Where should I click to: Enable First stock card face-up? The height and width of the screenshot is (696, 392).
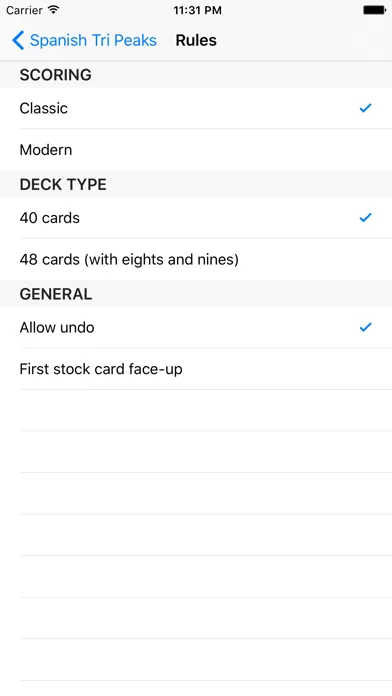coord(196,369)
